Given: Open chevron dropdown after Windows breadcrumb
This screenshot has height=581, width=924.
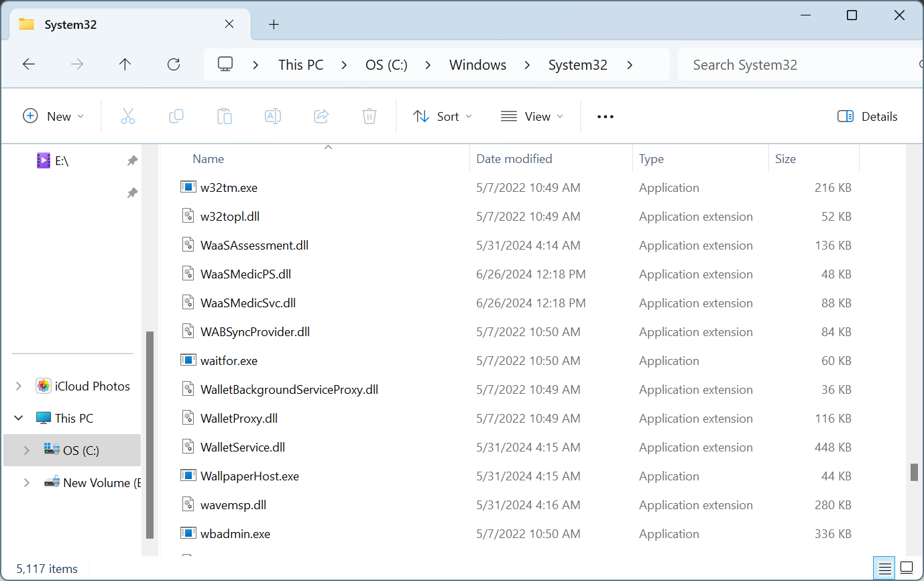Looking at the screenshot, I should pyautogui.click(x=527, y=64).
